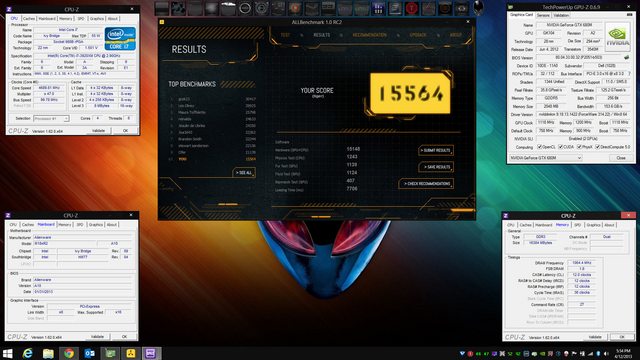Screen dimensions: 640x360
Task: Click the NVIDIA logo in GPU-Z
Action: click(x=617, y=36)
